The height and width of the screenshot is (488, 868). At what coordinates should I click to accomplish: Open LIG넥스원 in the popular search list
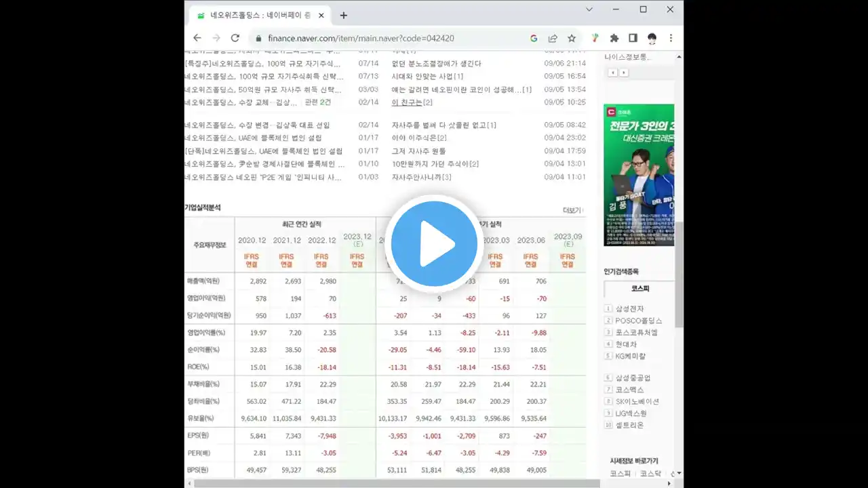[631, 413]
